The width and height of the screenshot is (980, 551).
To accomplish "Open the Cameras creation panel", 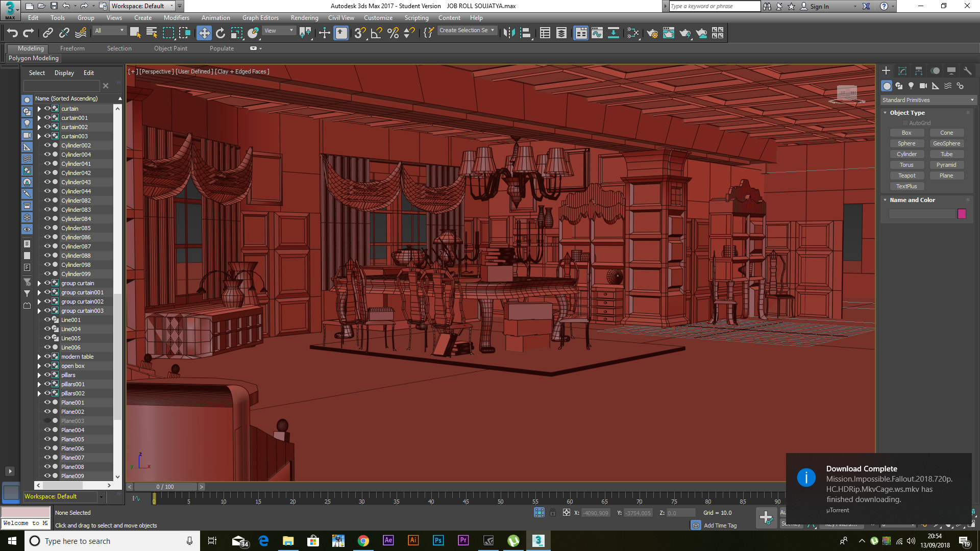I will pos(923,86).
